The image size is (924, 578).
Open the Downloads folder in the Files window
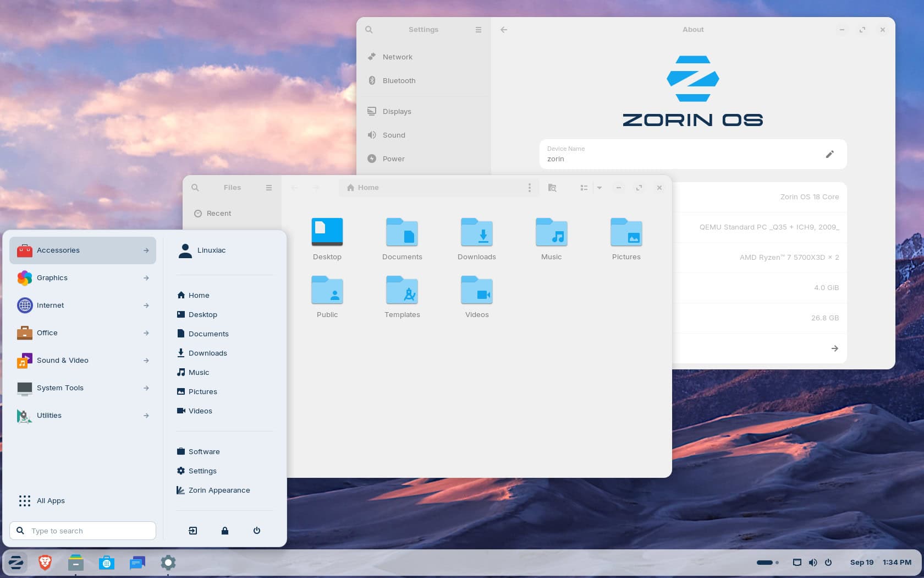[476, 237]
